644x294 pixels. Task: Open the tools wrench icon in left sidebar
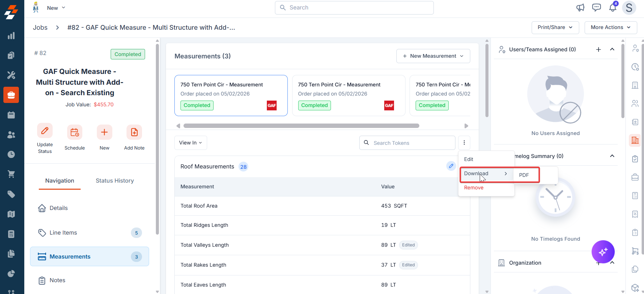click(11, 75)
